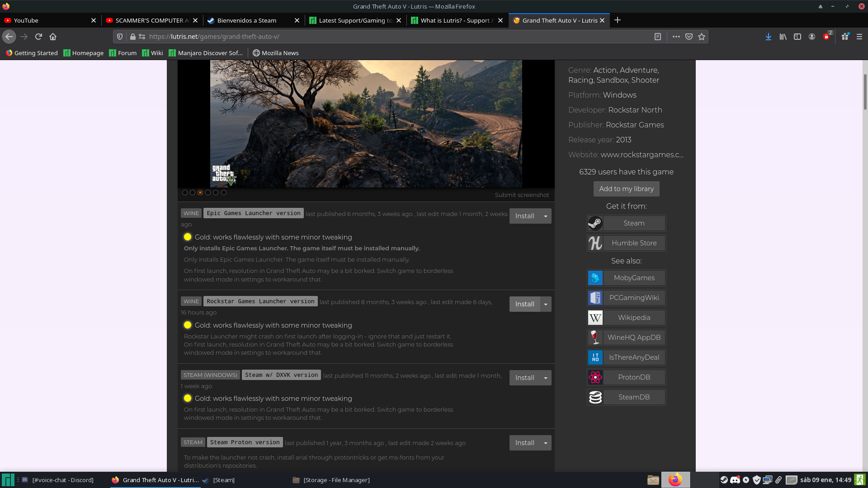Click Add to my library button

click(626, 188)
